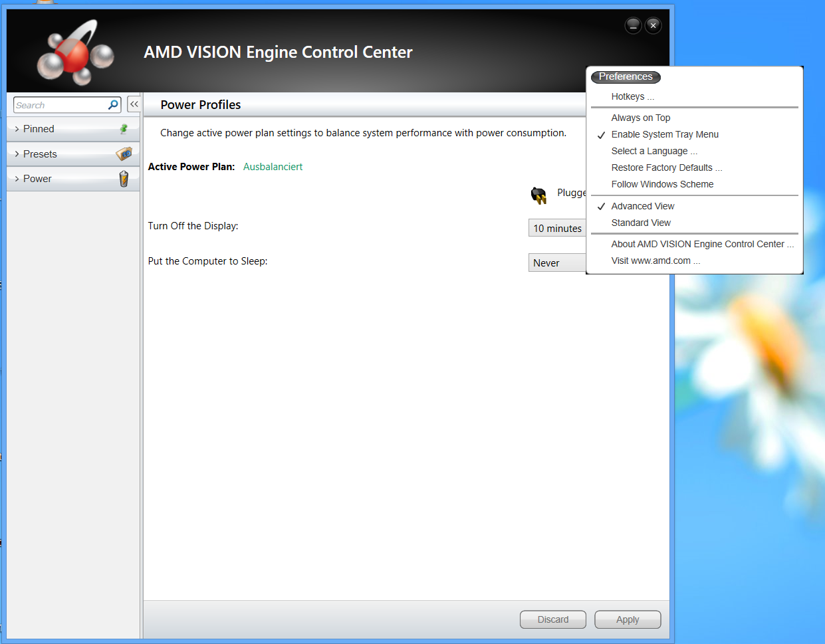This screenshot has height=644, width=825.
Task: Click the Power battery icon
Action: [124, 179]
